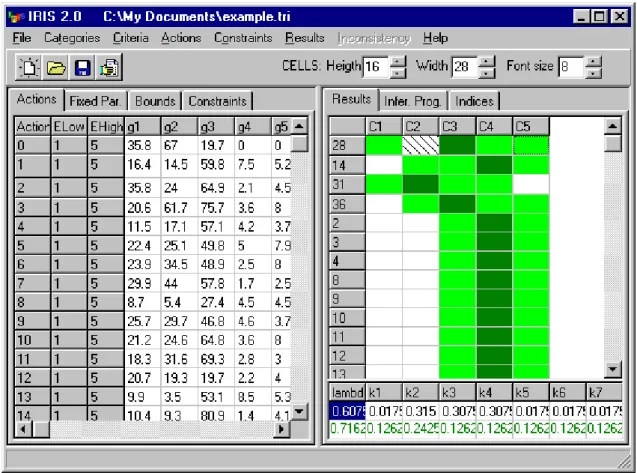Select g1 value 35.8 for action 0
This screenshot has width=637, height=473.
142,145
